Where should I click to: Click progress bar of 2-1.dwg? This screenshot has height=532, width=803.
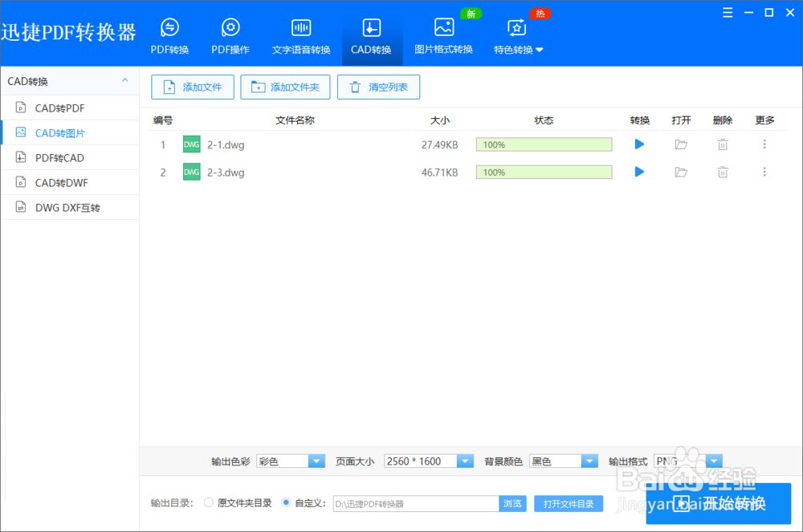pos(544,144)
